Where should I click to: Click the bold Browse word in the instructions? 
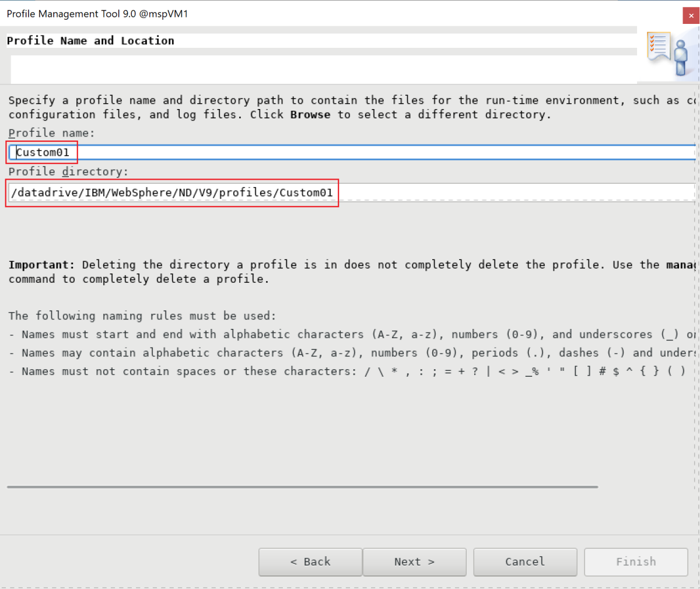coord(310,114)
